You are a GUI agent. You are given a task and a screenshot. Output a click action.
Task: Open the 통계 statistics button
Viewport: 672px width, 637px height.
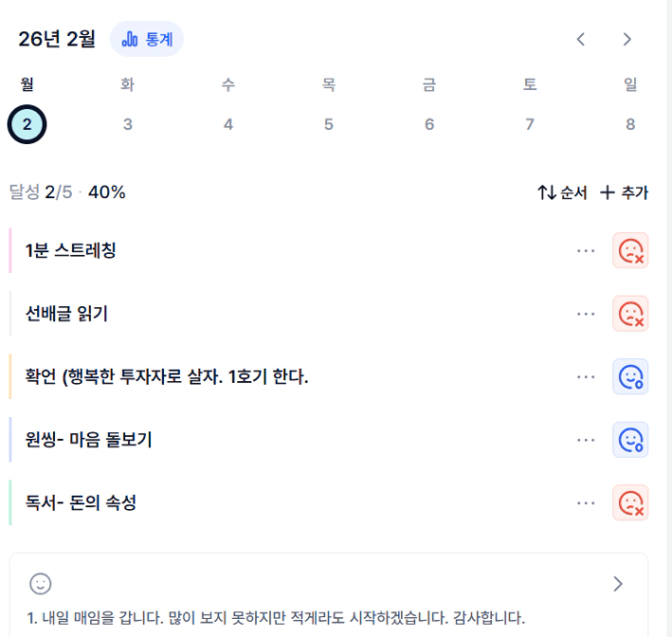[147, 40]
